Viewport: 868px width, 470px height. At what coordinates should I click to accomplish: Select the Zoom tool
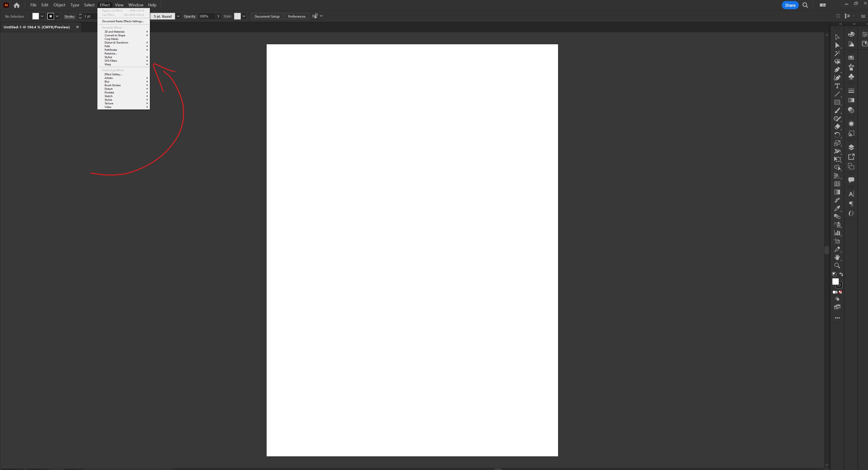[x=837, y=265]
